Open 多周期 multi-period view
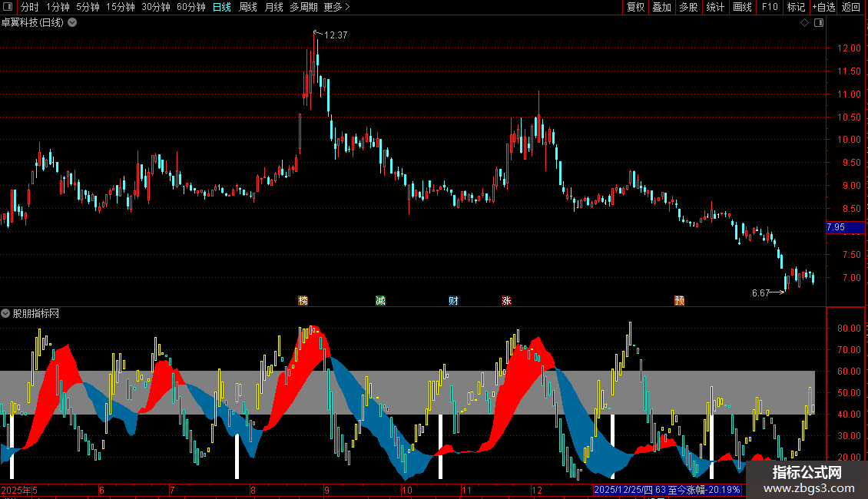868x499 pixels. click(x=303, y=7)
